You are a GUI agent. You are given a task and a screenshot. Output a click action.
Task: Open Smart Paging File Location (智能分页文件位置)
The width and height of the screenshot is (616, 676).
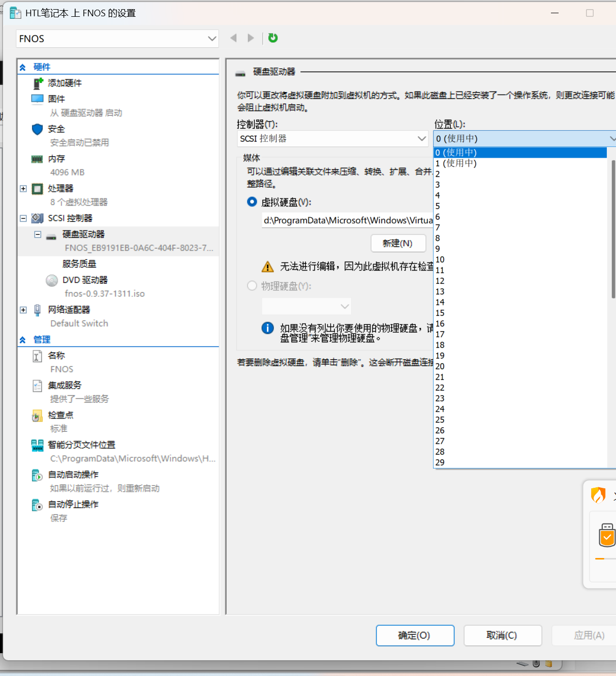(x=81, y=445)
